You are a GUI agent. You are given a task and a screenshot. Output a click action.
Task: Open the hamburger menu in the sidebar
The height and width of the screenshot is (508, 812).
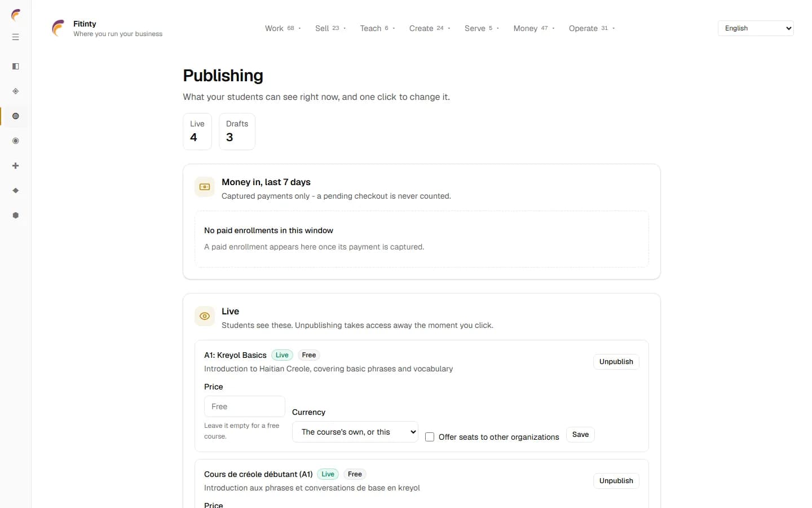[16, 37]
